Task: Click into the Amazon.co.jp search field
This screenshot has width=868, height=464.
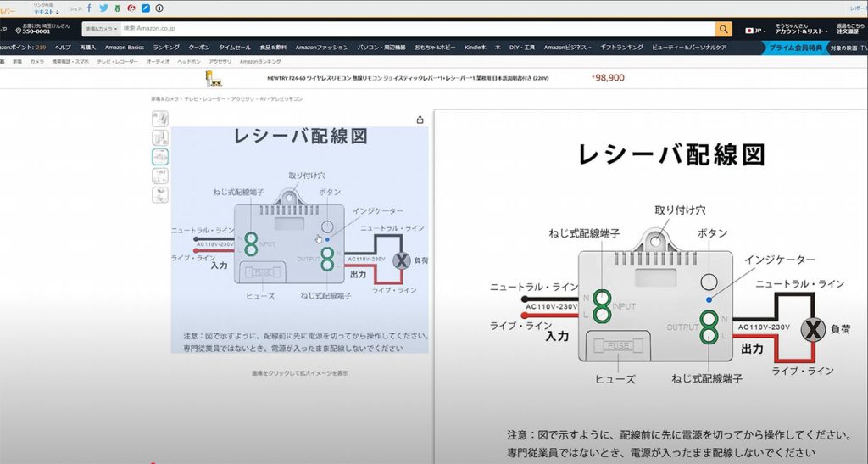Action: coord(415,29)
